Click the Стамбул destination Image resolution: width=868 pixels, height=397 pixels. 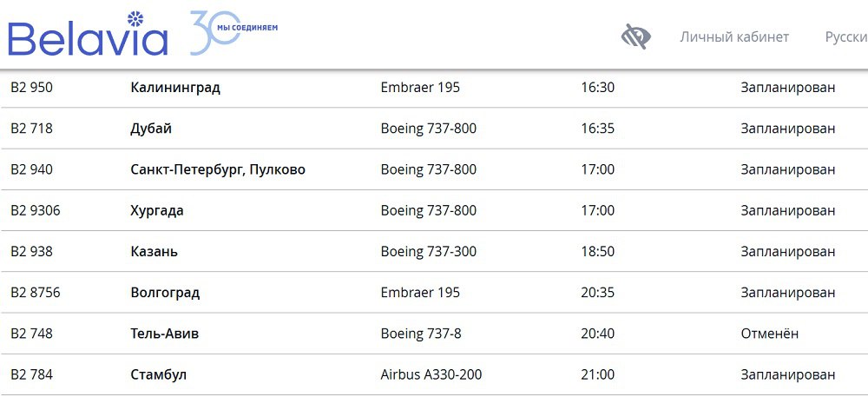(x=158, y=375)
